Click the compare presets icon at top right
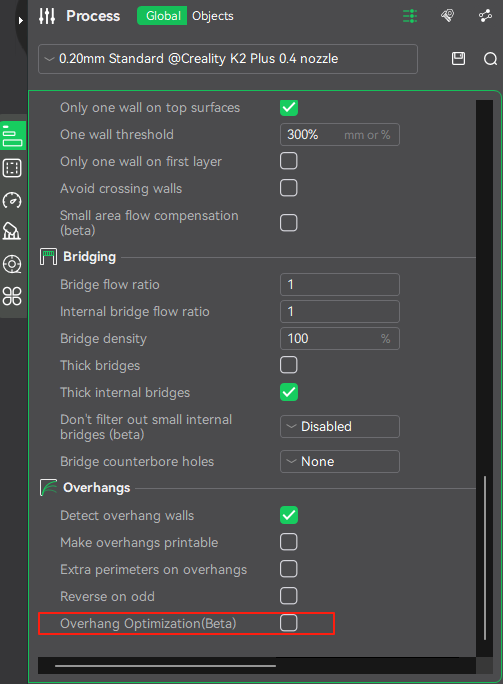The height and width of the screenshot is (684, 503). (x=485, y=16)
